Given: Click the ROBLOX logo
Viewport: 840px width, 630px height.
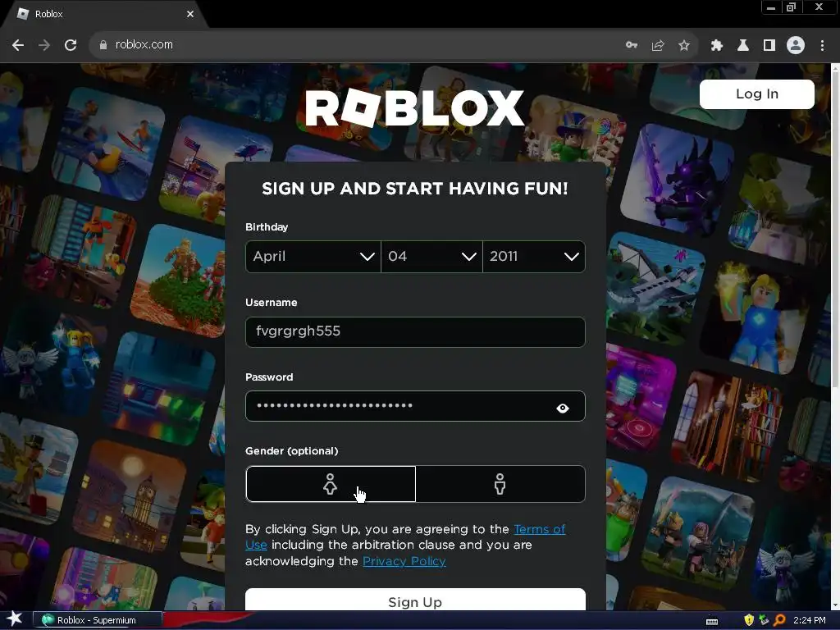Looking at the screenshot, I should (x=414, y=108).
